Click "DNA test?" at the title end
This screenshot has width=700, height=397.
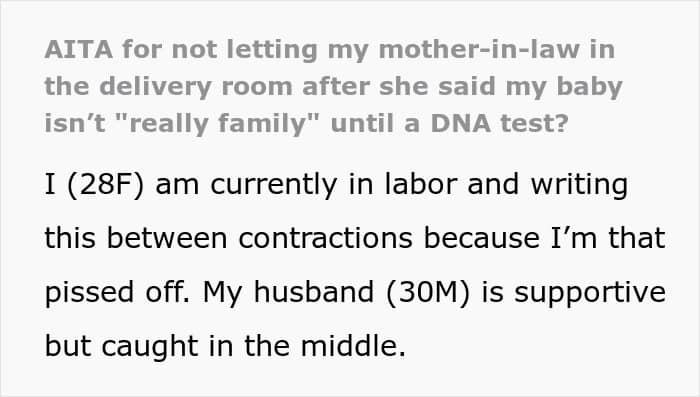click(x=499, y=123)
